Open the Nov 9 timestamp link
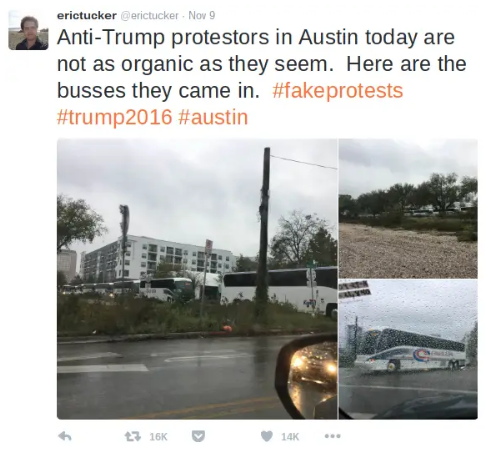Viewport: 502px width, 449px height. click(x=202, y=15)
